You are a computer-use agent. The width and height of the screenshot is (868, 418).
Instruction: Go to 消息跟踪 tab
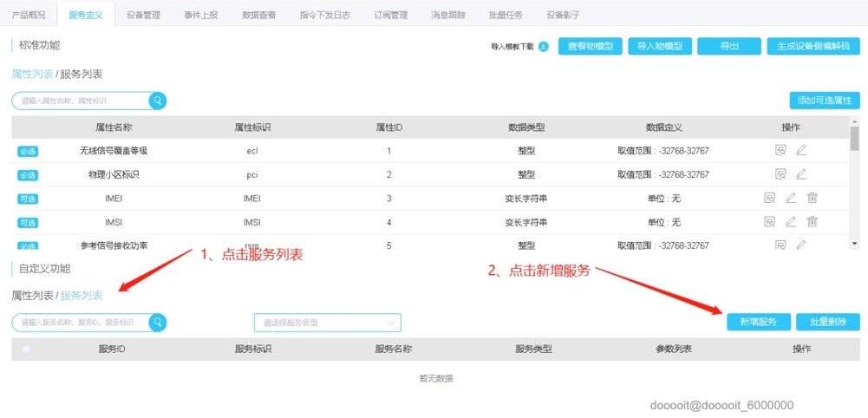pos(448,15)
